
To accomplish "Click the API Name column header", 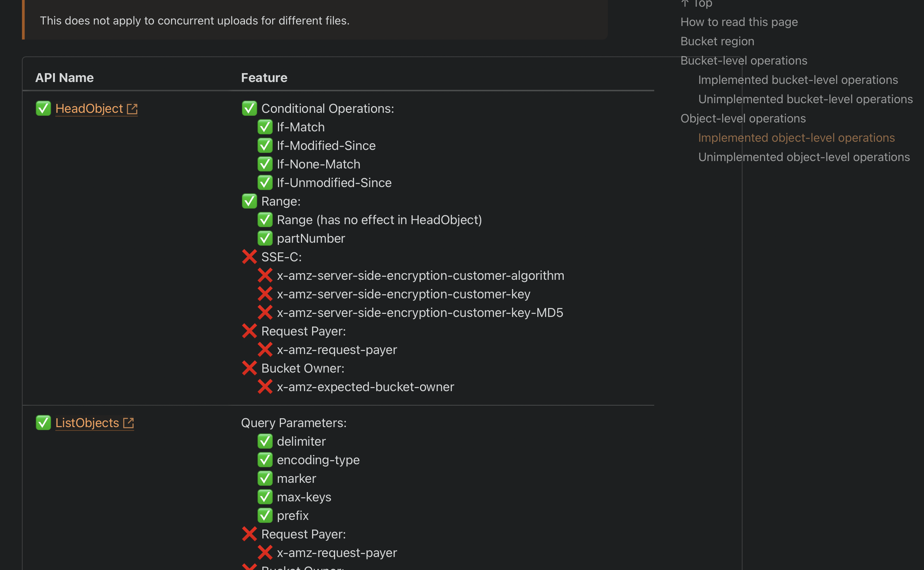I will (65, 77).
